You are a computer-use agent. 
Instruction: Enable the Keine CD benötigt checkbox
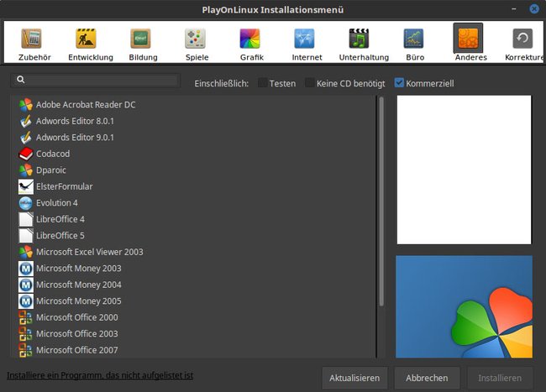click(310, 83)
